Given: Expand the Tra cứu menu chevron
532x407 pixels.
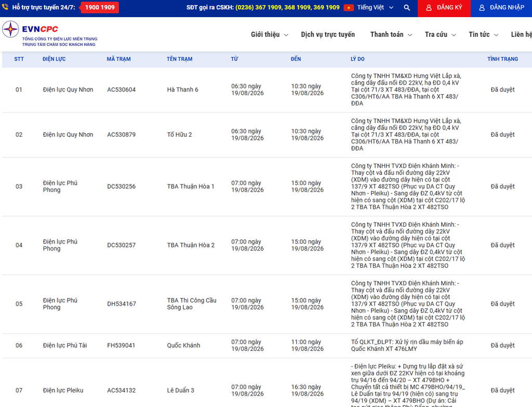Looking at the screenshot, I should (454, 35).
